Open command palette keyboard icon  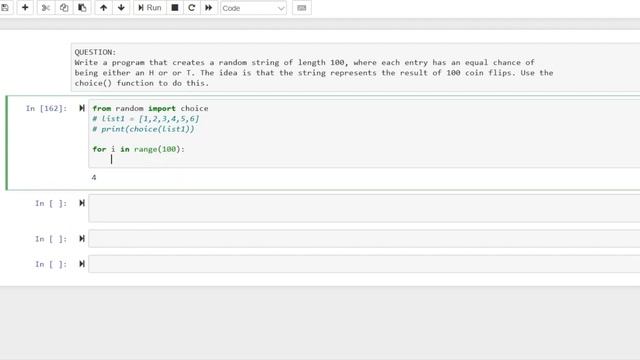(302, 8)
